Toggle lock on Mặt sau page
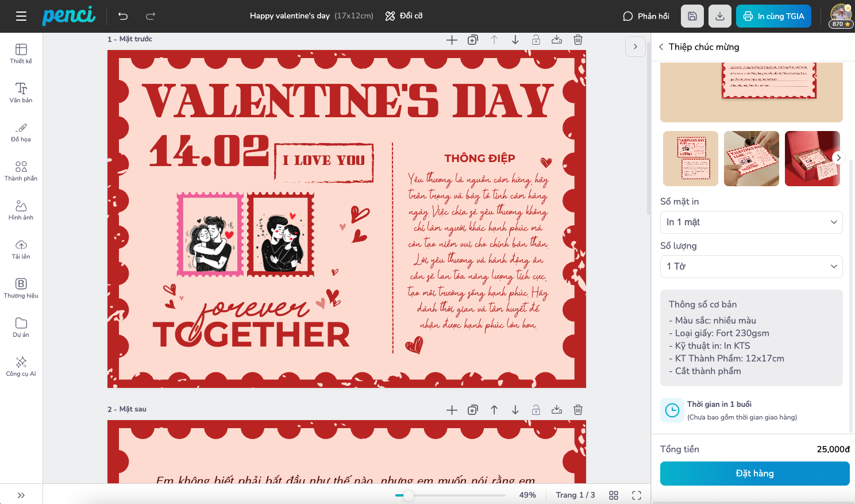This screenshot has width=855, height=504. 536,410
